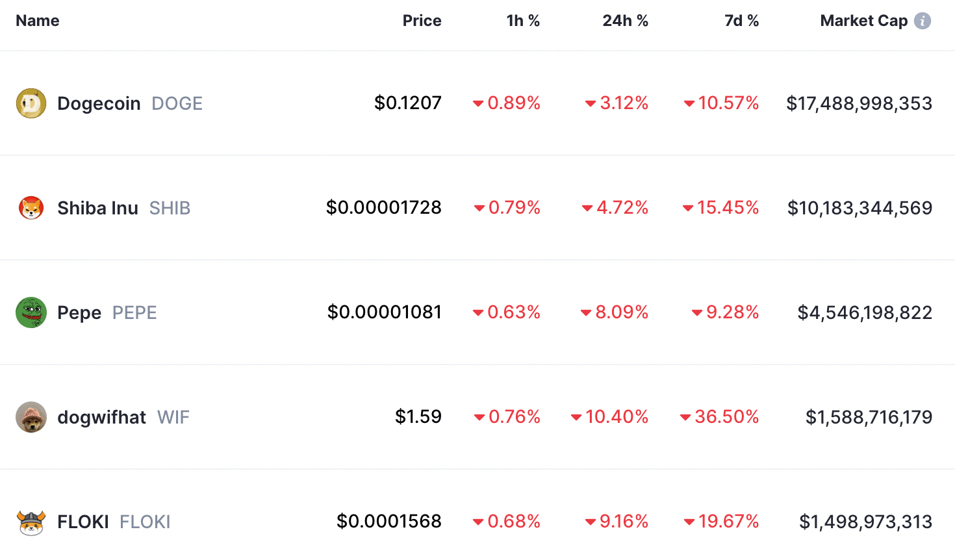This screenshot has height=560, width=955.
Task: Sort by the 7d % column
Action: (741, 21)
